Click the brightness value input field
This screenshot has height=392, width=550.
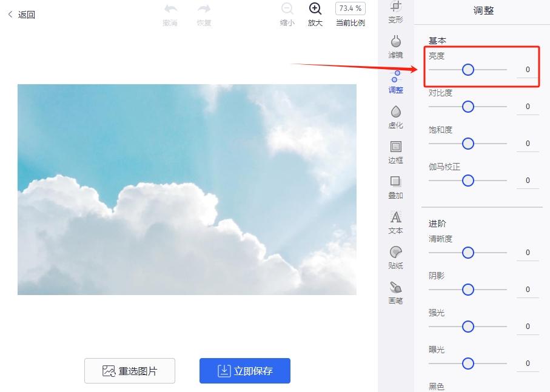tap(527, 70)
